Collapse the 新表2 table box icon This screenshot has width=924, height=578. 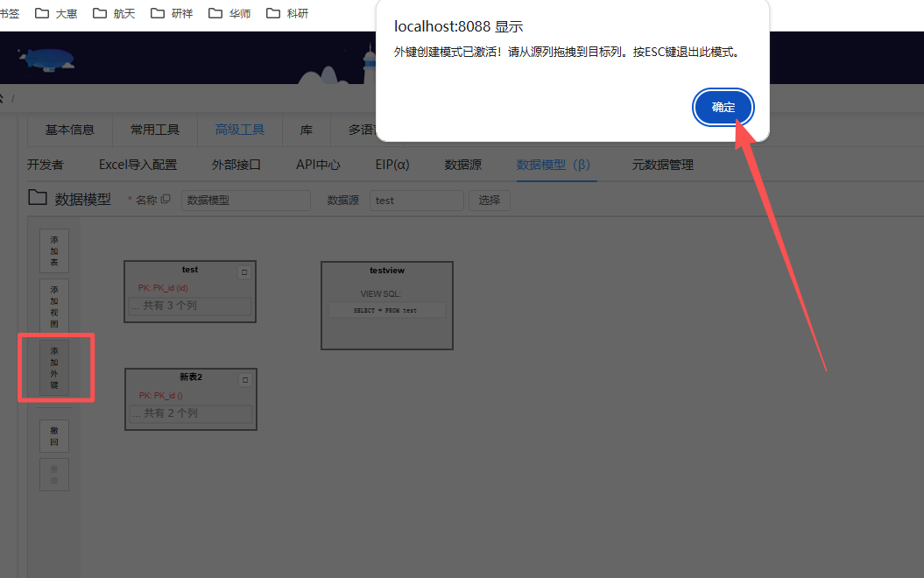click(245, 380)
